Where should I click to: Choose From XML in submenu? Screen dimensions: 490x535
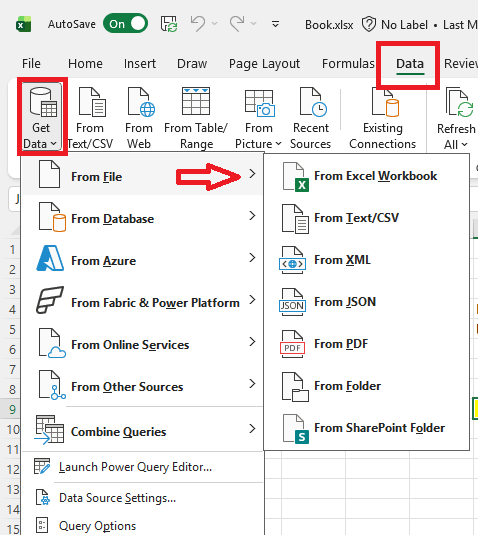pos(367,260)
